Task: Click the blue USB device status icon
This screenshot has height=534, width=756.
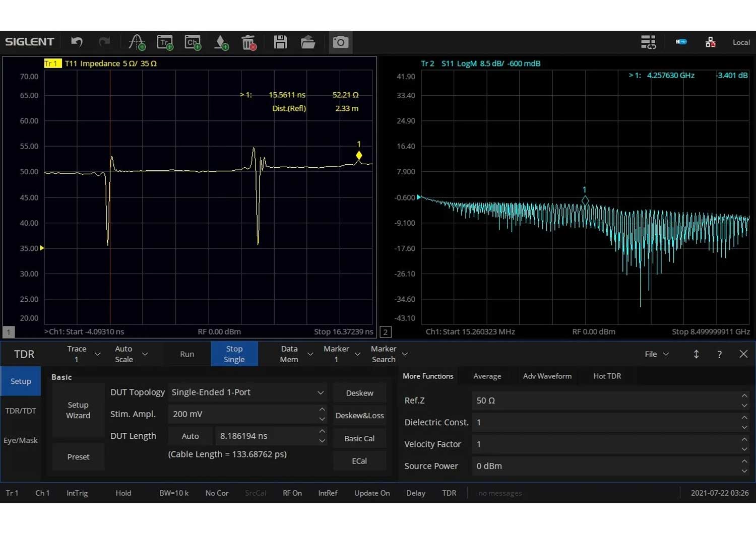Action: point(681,42)
